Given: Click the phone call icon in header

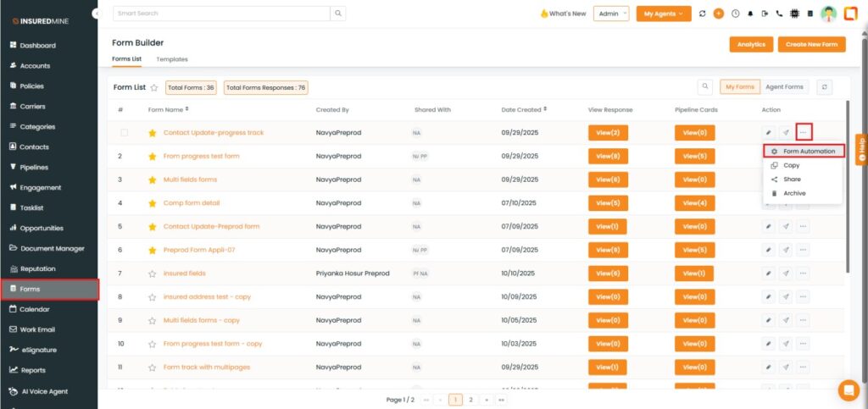Looking at the screenshot, I should (x=779, y=14).
